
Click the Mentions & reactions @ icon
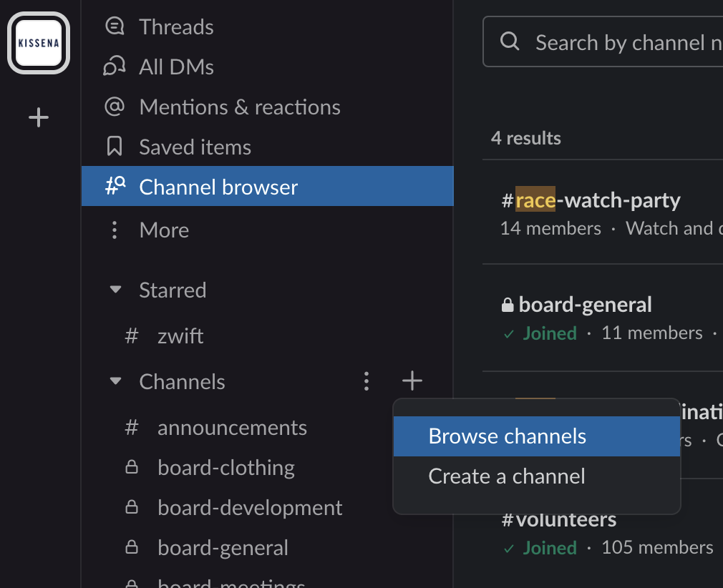(x=115, y=107)
